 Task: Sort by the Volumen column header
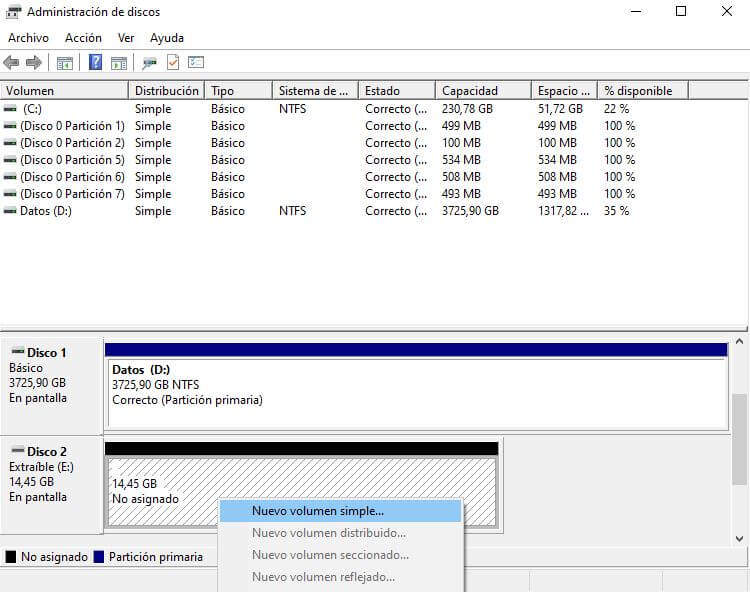pos(65,90)
